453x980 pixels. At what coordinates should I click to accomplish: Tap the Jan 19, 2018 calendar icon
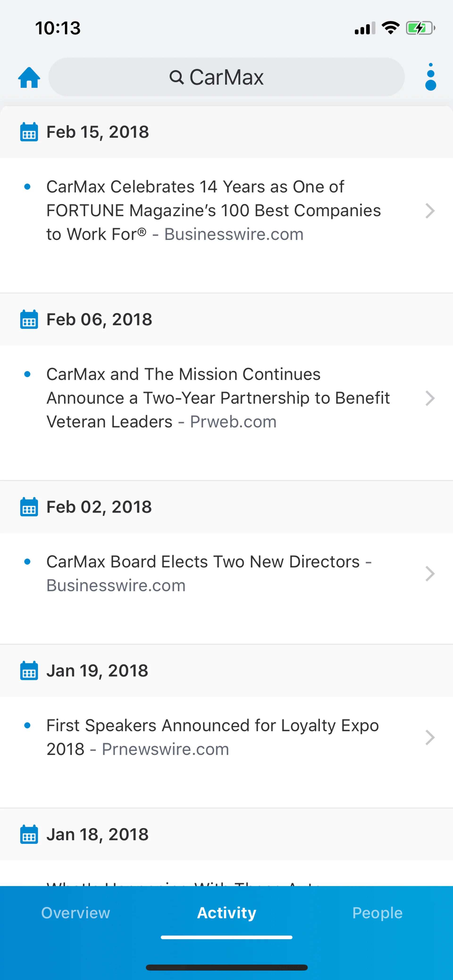click(x=29, y=671)
